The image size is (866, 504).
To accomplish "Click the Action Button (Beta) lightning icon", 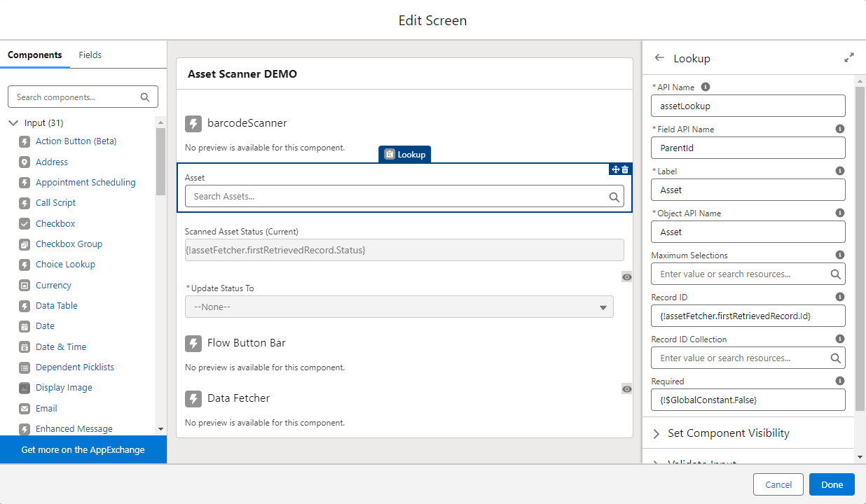I will 24,141.
